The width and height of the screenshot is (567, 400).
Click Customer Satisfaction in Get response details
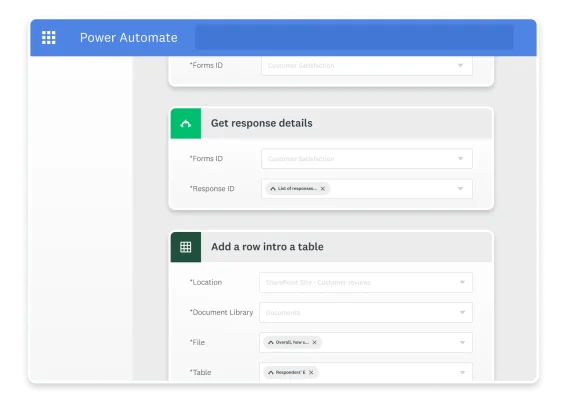click(x=301, y=159)
